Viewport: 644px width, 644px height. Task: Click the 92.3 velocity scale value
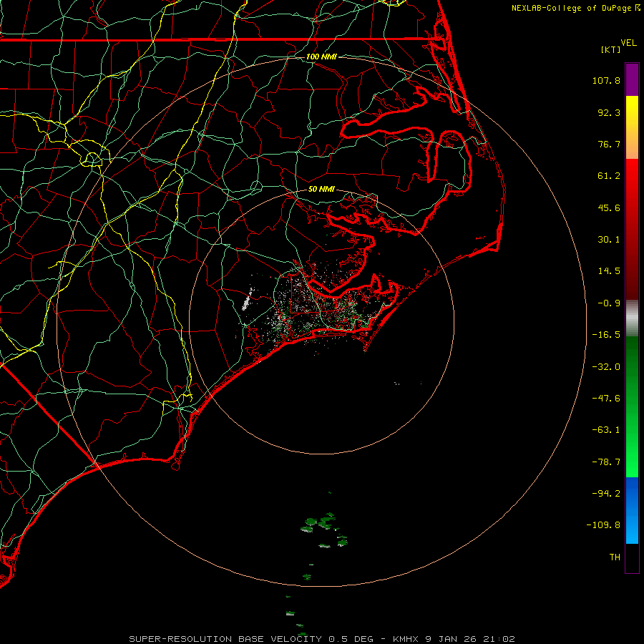609,112
